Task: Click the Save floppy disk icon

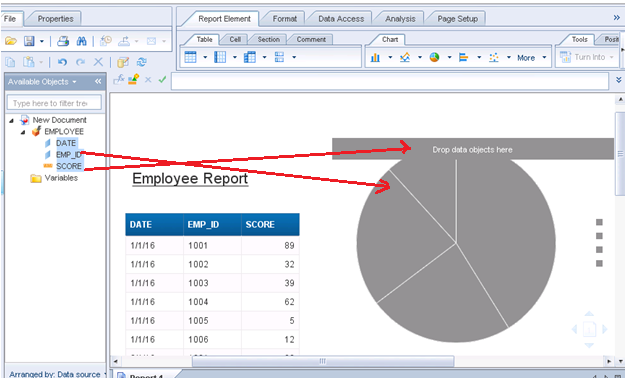Action: (29, 41)
